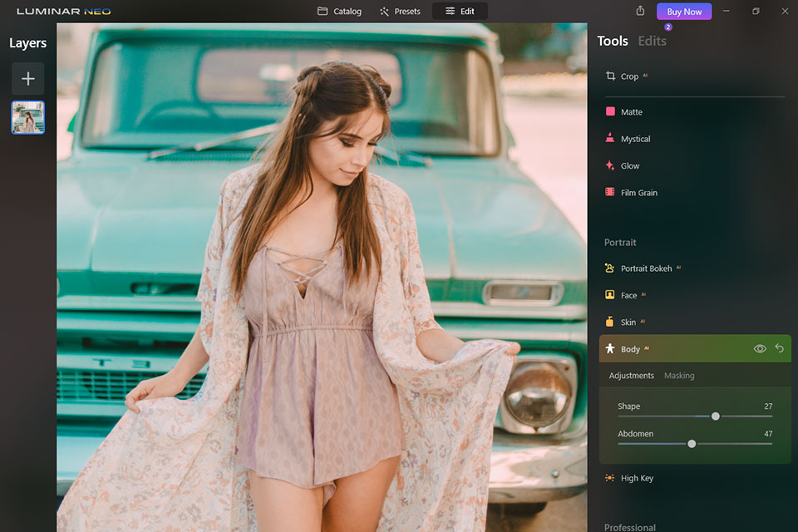Open the Adjustments tab in Body
The width and height of the screenshot is (798, 532).
point(631,375)
